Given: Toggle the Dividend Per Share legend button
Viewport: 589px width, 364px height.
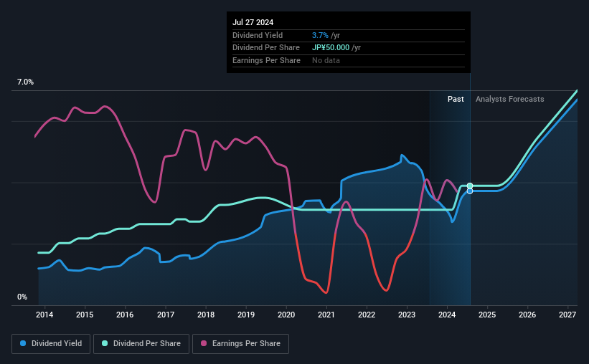Looking at the screenshot, I should (x=141, y=344).
